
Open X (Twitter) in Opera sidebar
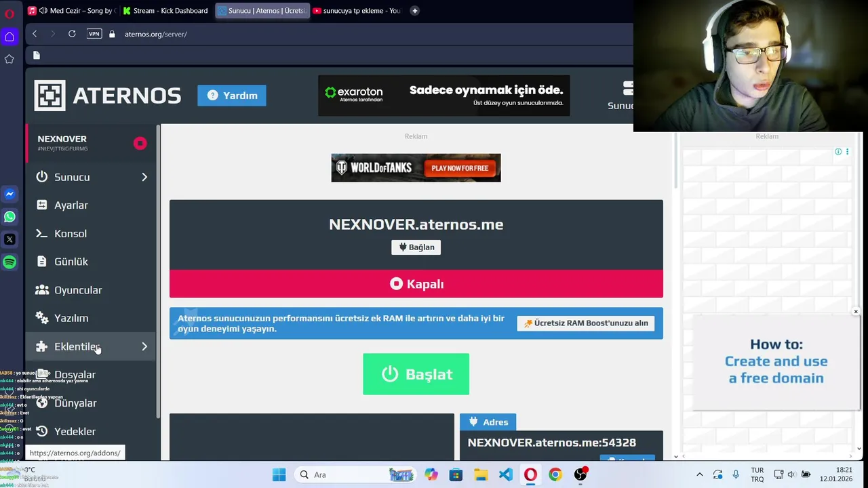9,239
